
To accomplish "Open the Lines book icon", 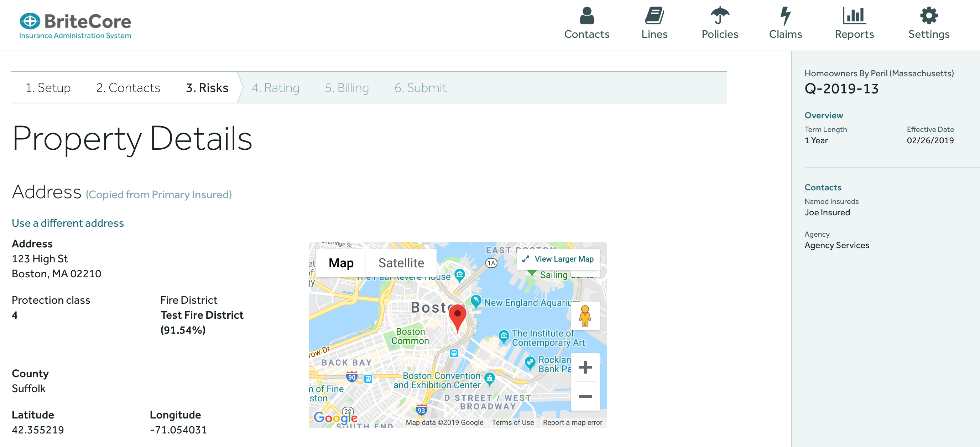I will [654, 16].
